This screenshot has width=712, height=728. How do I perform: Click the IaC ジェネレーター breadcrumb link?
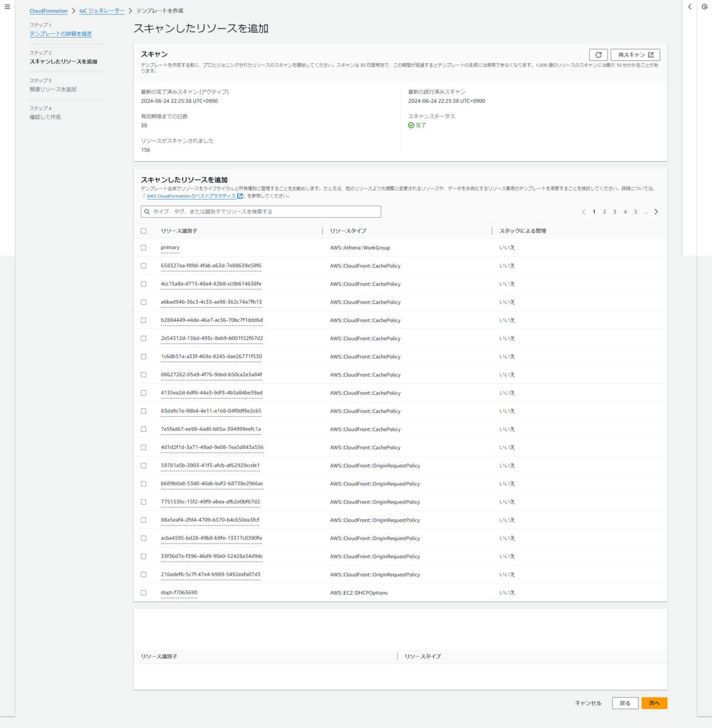pos(102,11)
